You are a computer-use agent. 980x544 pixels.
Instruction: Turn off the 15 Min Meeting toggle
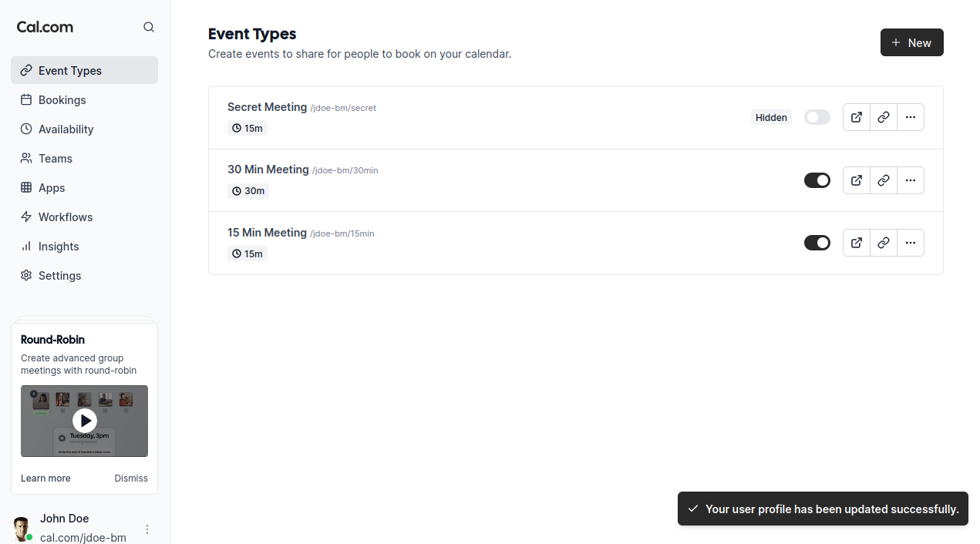(817, 243)
